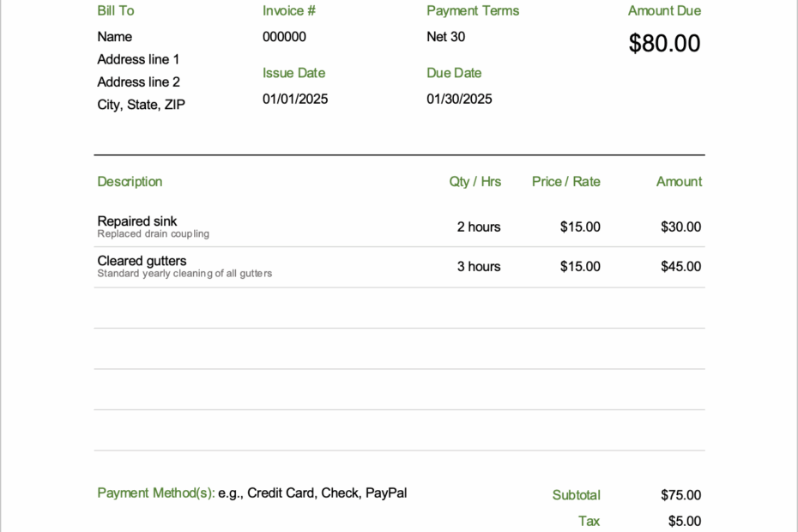Select the Description column header

point(130,181)
